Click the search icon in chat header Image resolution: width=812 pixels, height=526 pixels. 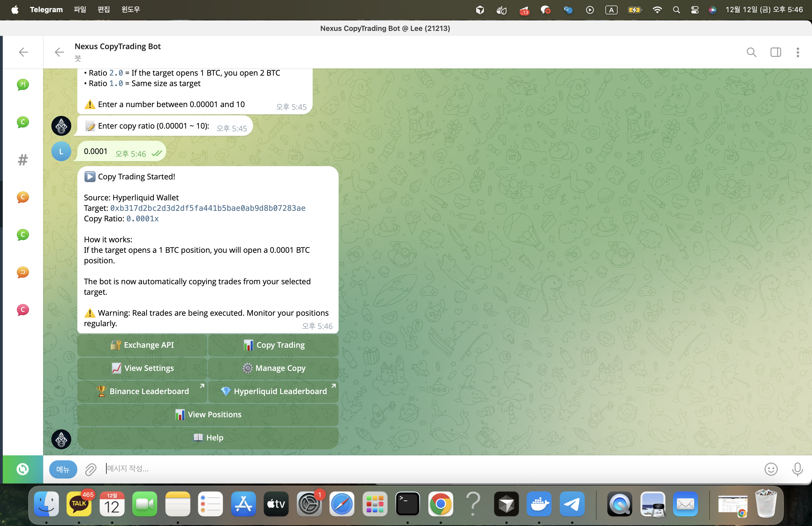pos(751,52)
